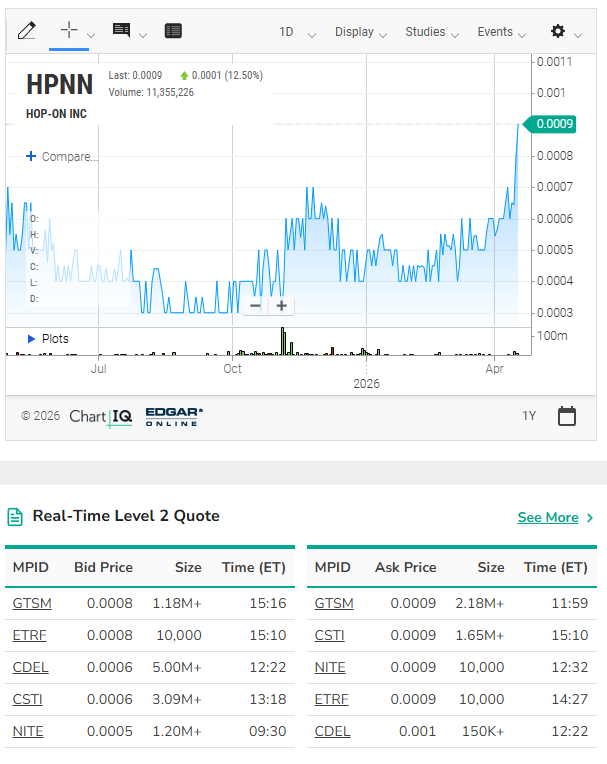Screen dimensions: 607x764
Task: Open ETRF in the ask table
Action: point(331,699)
